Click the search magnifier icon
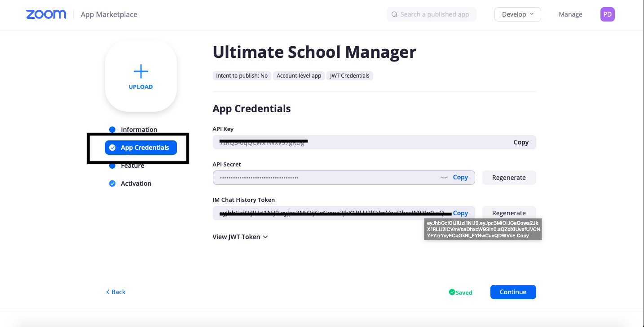 394,14
